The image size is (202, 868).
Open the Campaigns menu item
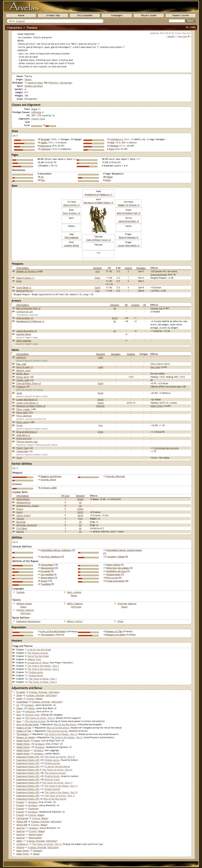(x=117, y=15)
